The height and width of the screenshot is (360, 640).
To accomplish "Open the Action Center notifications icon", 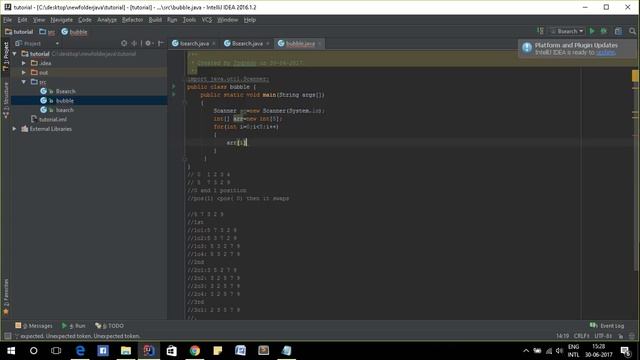I will [x=625, y=351].
